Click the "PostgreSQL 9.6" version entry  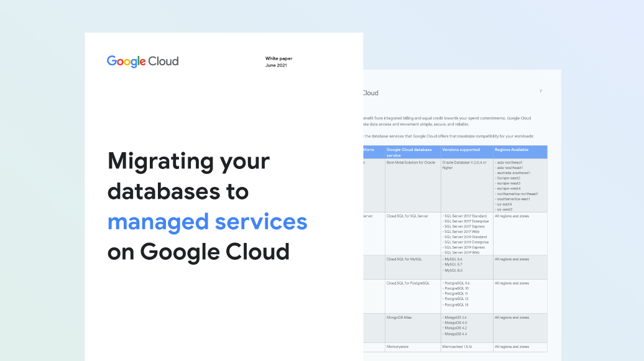[x=456, y=283]
